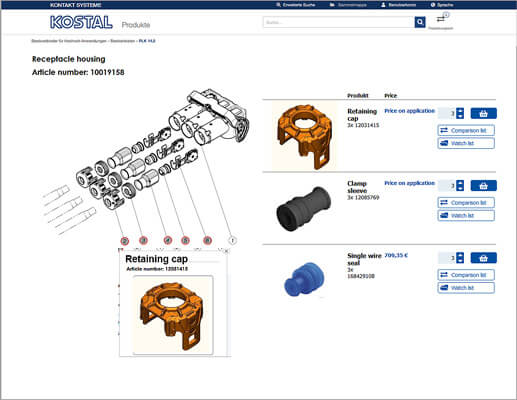Open the Retaining cap product title
Screen dimensions: 517x400
[x=362, y=115]
